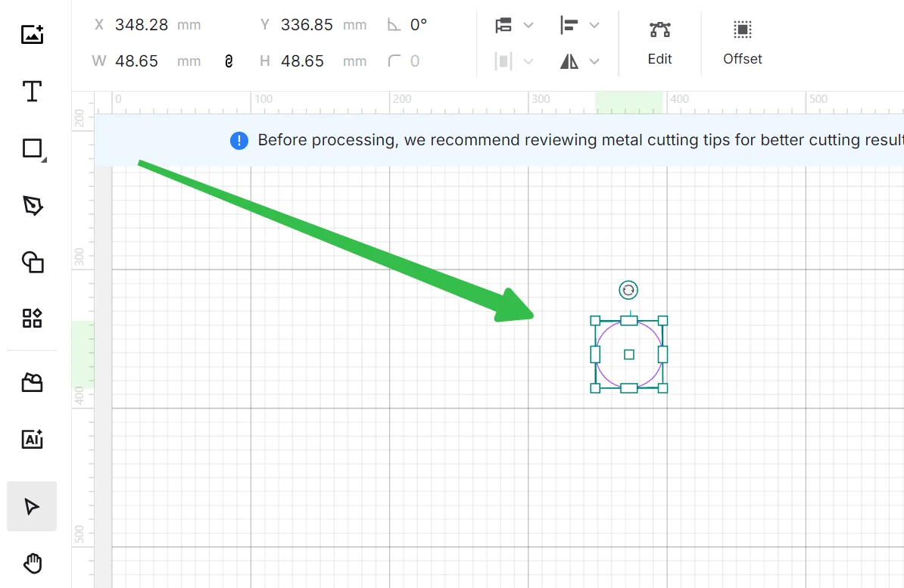
Task: Click the Edit nodes button
Action: [x=659, y=44]
